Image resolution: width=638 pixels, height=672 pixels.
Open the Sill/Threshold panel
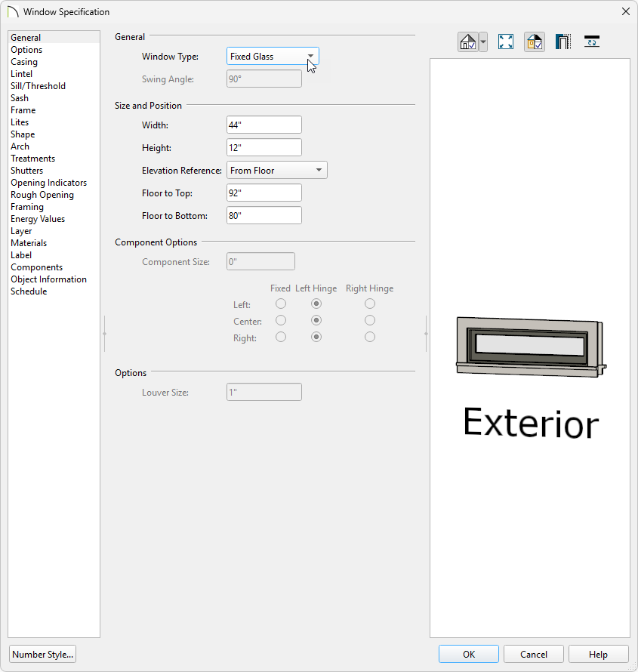click(x=54, y=86)
